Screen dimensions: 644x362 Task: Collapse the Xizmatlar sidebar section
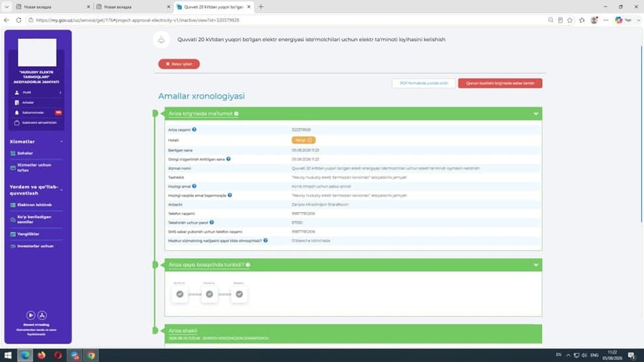click(61, 141)
